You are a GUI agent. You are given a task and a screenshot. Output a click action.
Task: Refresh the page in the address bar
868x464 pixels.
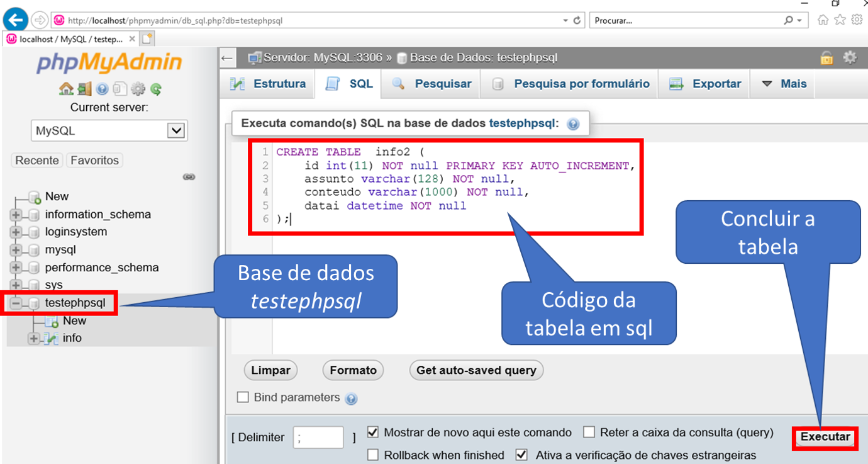[x=577, y=20]
